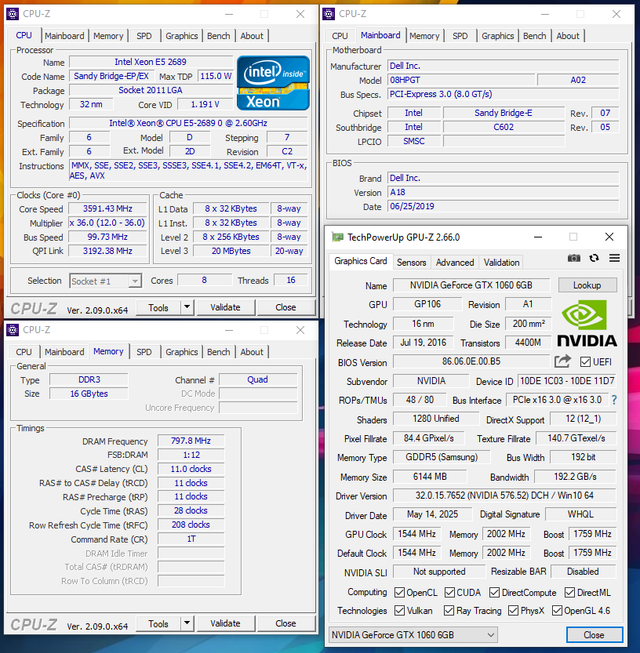Click app icon of Mainboard CPU-Z window
This screenshot has width=640, height=653.
click(x=329, y=14)
